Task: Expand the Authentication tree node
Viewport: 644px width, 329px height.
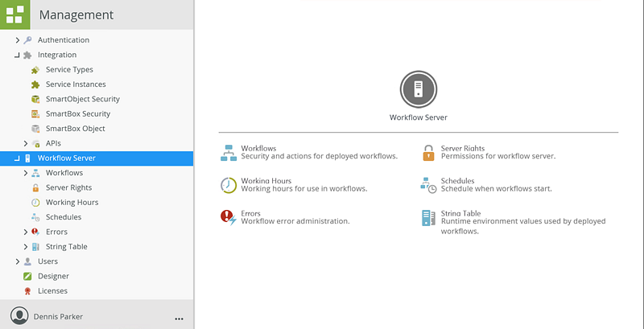Action: [18, 40]
